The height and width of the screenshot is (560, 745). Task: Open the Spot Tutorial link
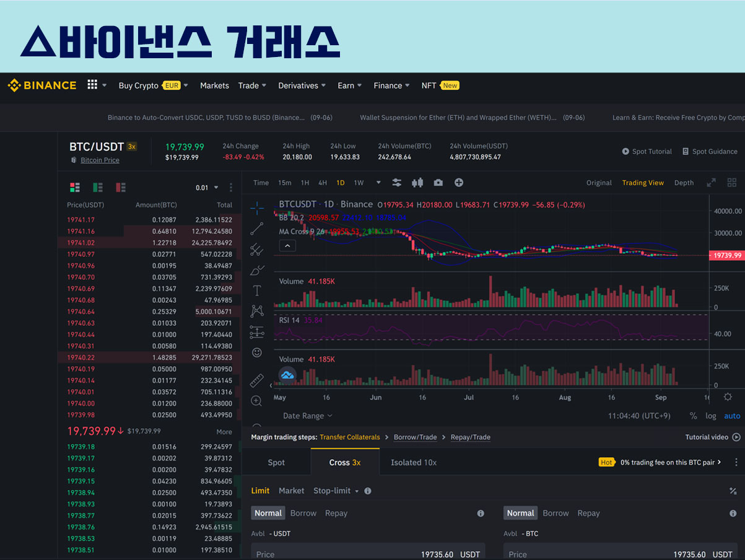tap(648, 151)
